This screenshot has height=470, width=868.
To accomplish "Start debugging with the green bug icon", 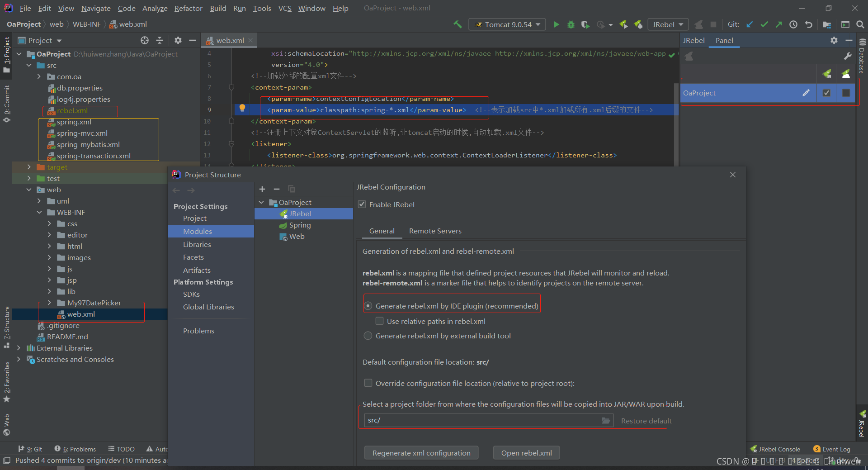I will coord(571,24).
